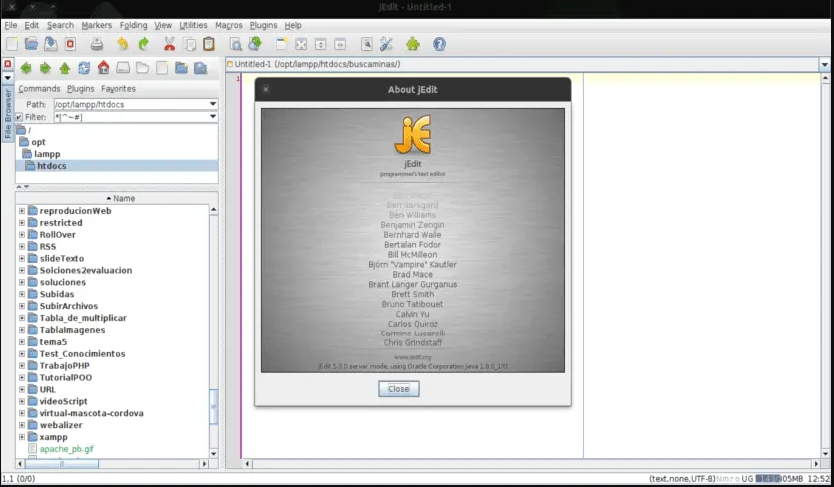Click the Print toolbar icon
The height and width of the screenshot is (487, 834).
[97, 44]
